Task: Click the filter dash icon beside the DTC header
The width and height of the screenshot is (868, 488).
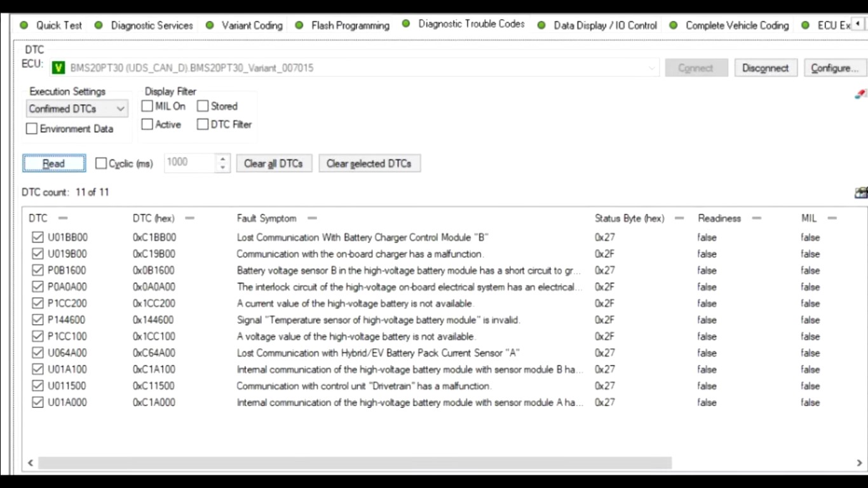Action: click(x=63, y=219)
